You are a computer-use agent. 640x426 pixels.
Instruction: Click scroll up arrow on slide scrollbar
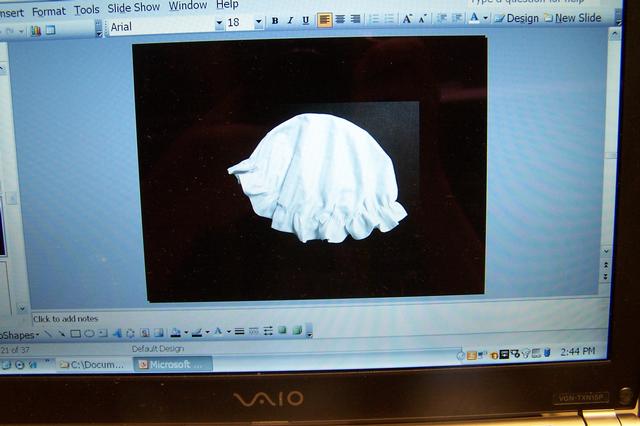click(x=614, y=34)
